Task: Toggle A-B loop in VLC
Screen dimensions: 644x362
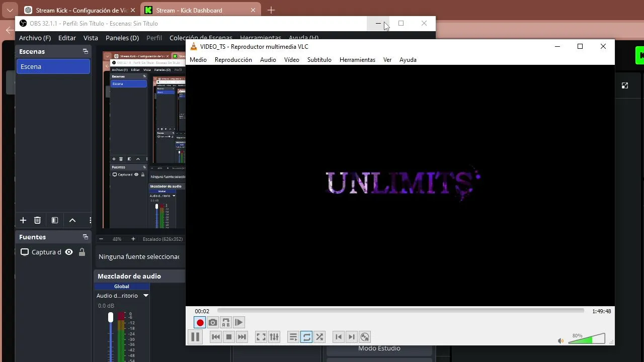Action: click(x=226, y=323)
